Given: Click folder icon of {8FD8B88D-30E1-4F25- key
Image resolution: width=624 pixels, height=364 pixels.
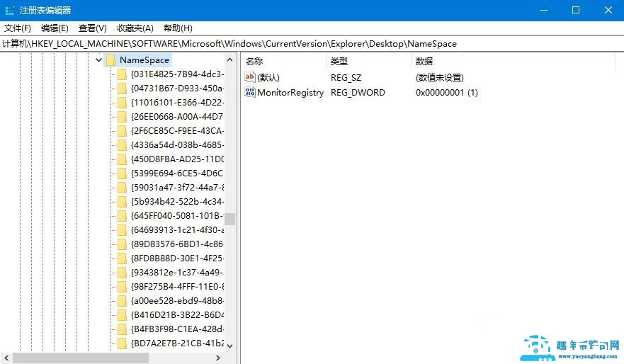Looking at the screenshot, I should pos(122,258).
